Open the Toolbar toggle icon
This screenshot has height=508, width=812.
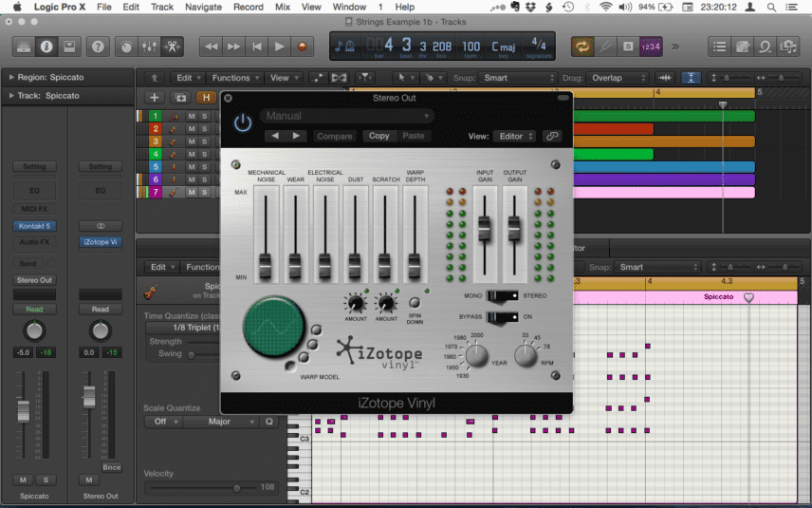[69, 47]
